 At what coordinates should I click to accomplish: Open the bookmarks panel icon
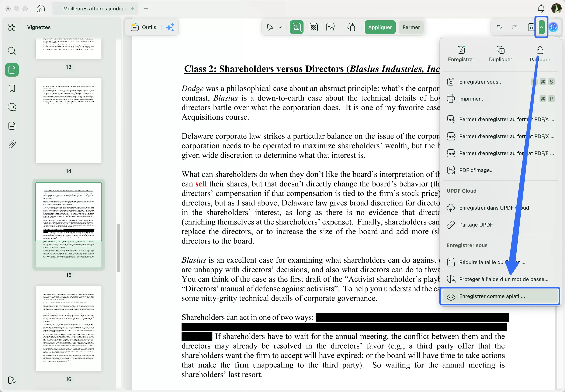(x=11, y=88)
